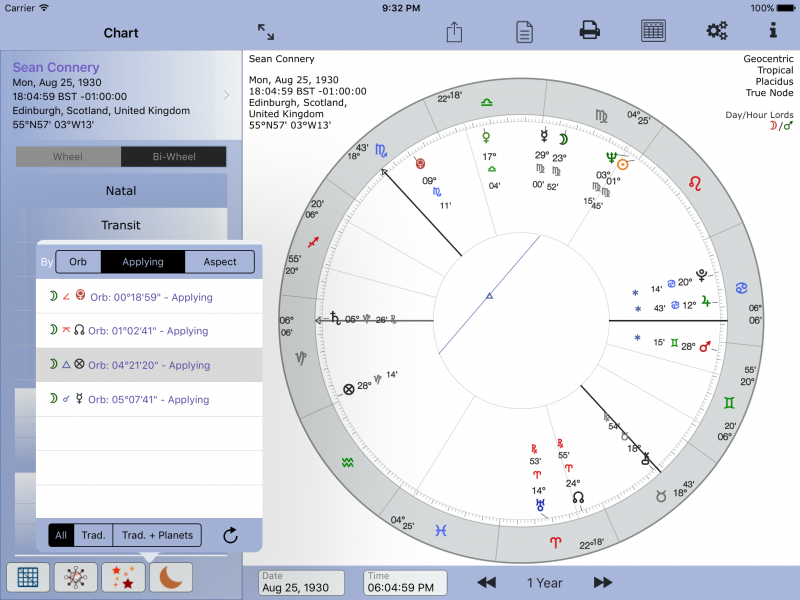Open the share/export icon
This screenshot has width=800, height=600.
click(454, 32)
